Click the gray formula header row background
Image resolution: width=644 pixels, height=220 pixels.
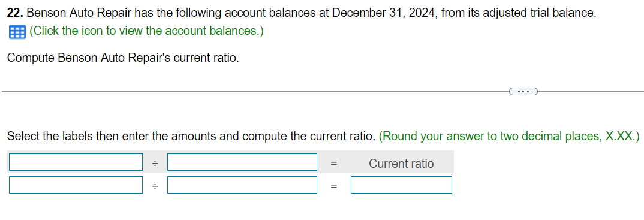(x=231, y=162)
